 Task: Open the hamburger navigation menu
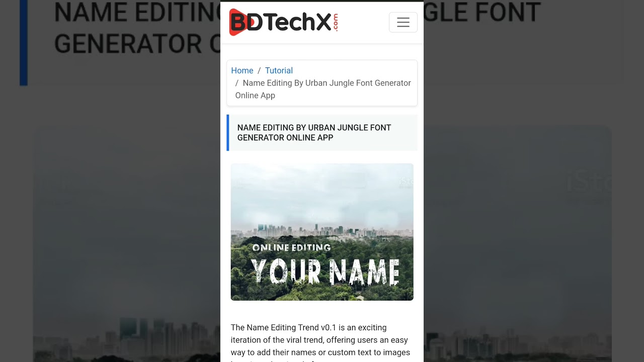(x=403, y=22)
